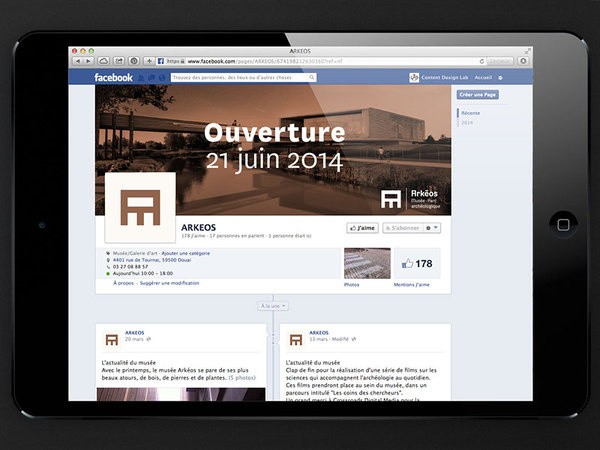The width and height of the screenshot is (600, 450).
Task: Click hours Aujourd'hui 10:00 - 18:00
Action: 143,274
